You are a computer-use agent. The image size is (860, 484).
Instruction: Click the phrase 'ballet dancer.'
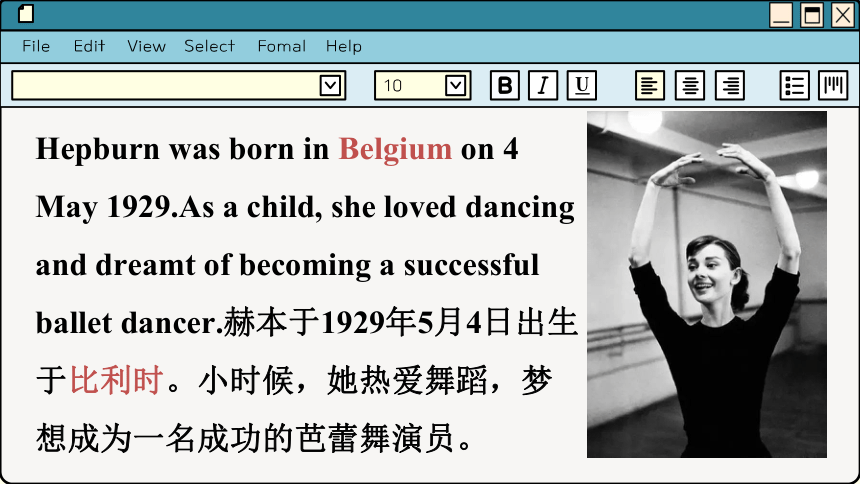129,323
